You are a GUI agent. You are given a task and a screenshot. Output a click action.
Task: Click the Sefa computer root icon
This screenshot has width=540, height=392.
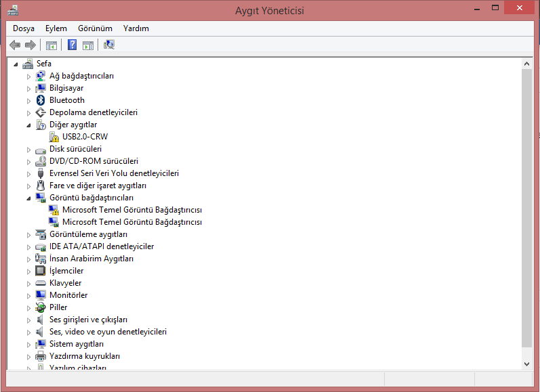28,64
